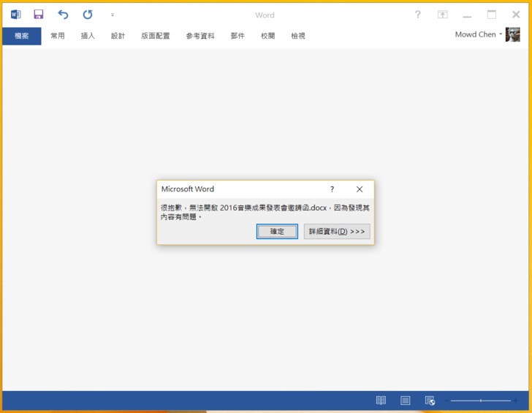
Task: Close the Microsoft Word error dialog
Action: coord(359,189)
